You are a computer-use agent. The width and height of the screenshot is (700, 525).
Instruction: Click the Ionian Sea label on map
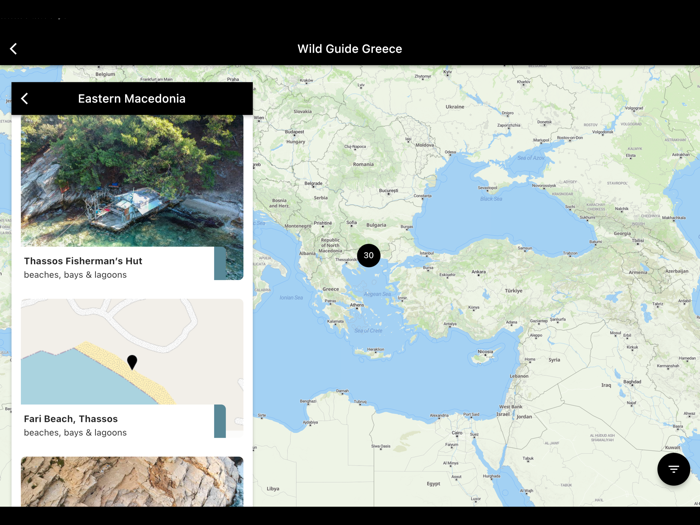291,297
